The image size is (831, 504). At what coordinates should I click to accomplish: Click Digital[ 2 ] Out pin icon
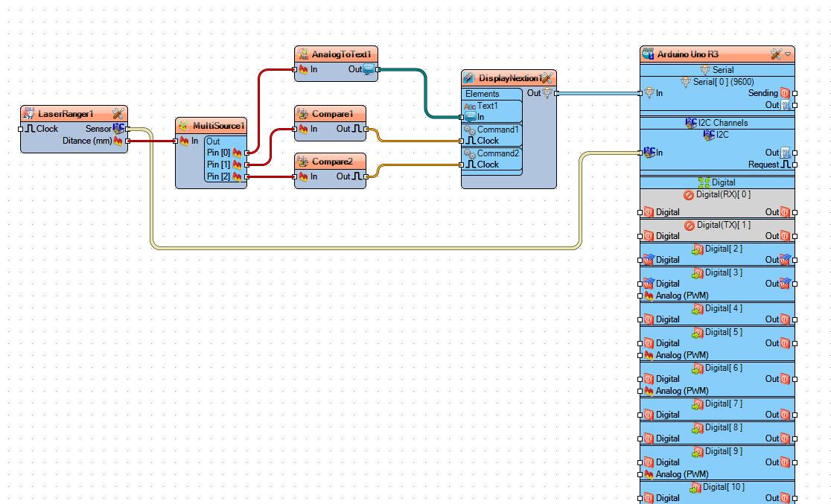click(786, 260)
